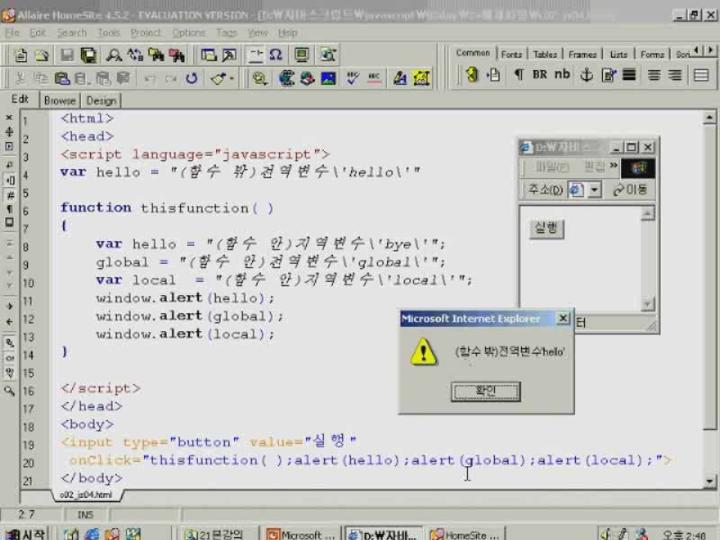Screen dimensions: 720x540
Task: Click the refresh circular arrow icon
Action: [x=191, y=79]
